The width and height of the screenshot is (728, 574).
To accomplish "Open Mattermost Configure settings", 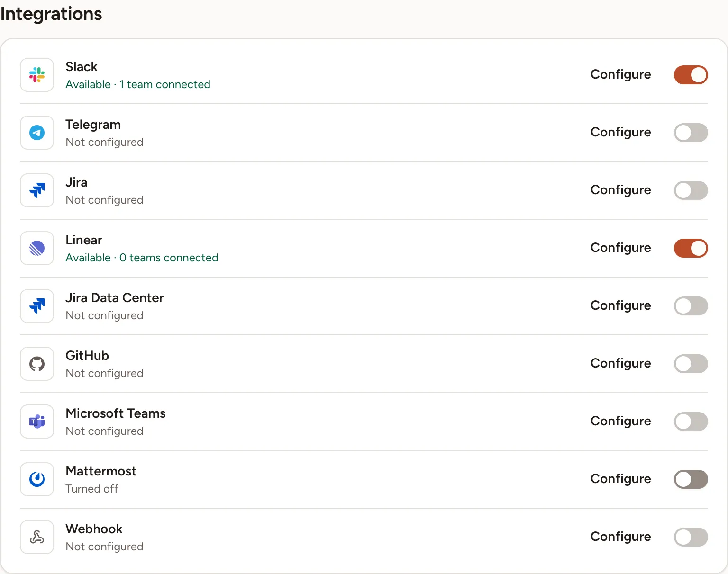I will pos(621,479).
